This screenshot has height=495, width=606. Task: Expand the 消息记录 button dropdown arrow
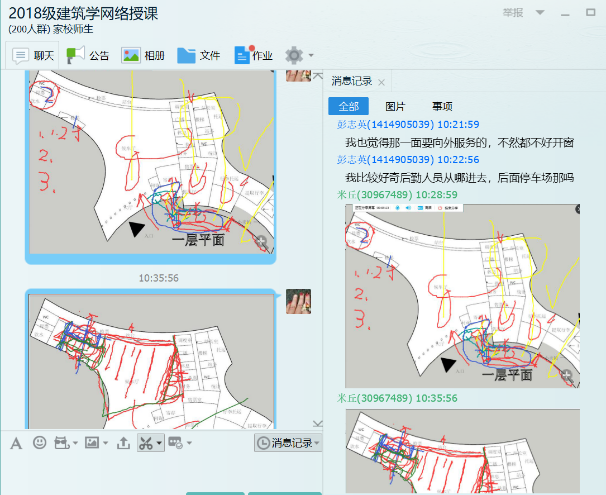pos(318,442)
